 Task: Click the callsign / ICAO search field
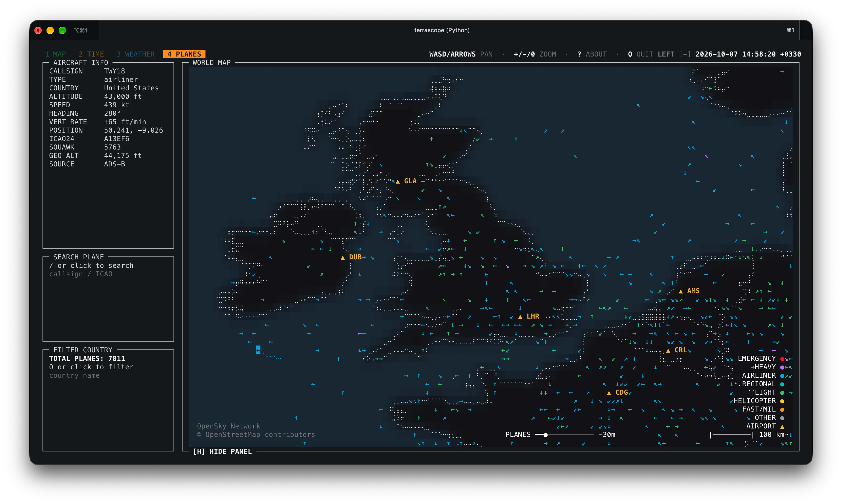pos(81,274)
